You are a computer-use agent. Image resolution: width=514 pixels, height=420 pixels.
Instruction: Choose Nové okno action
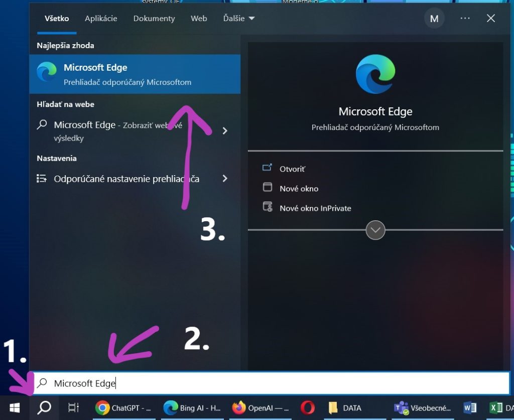pyautogui.click(x=299, y=189)
